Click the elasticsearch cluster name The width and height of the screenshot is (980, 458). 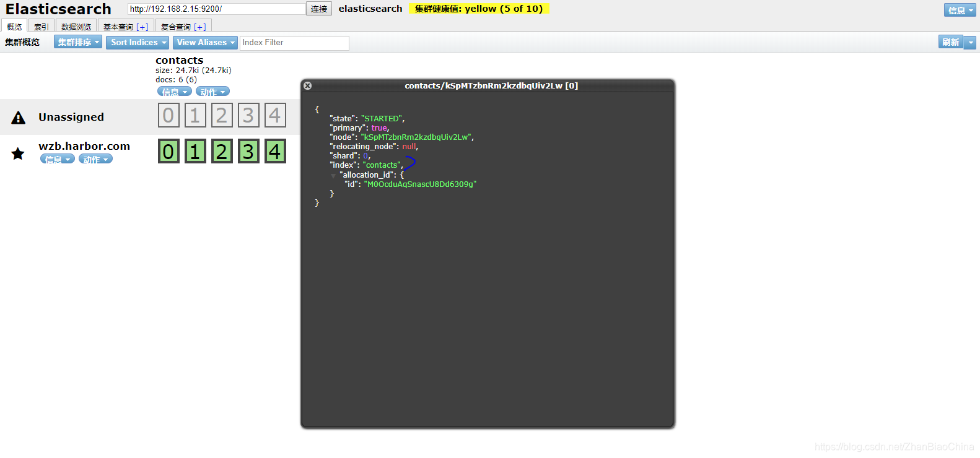point(370,9)
